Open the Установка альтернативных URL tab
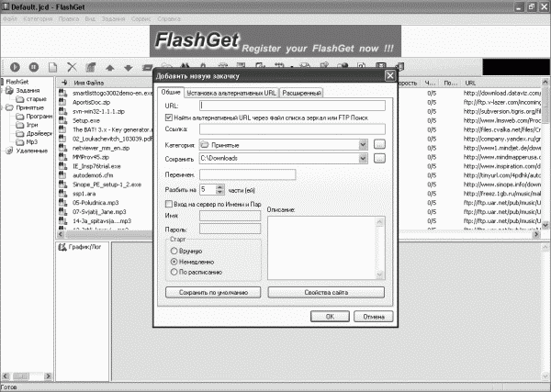This screenshot has width=551, height=392. [x=231, y=93]
